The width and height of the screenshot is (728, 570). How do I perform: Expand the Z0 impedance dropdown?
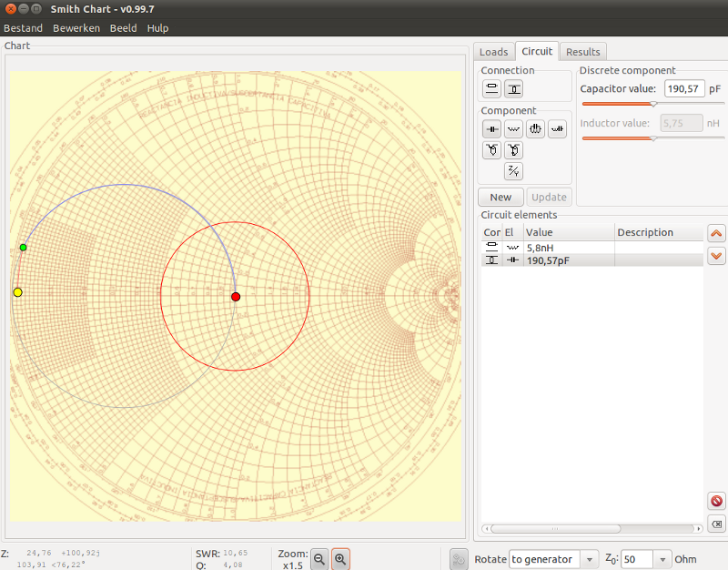click(x=662, y=559)
